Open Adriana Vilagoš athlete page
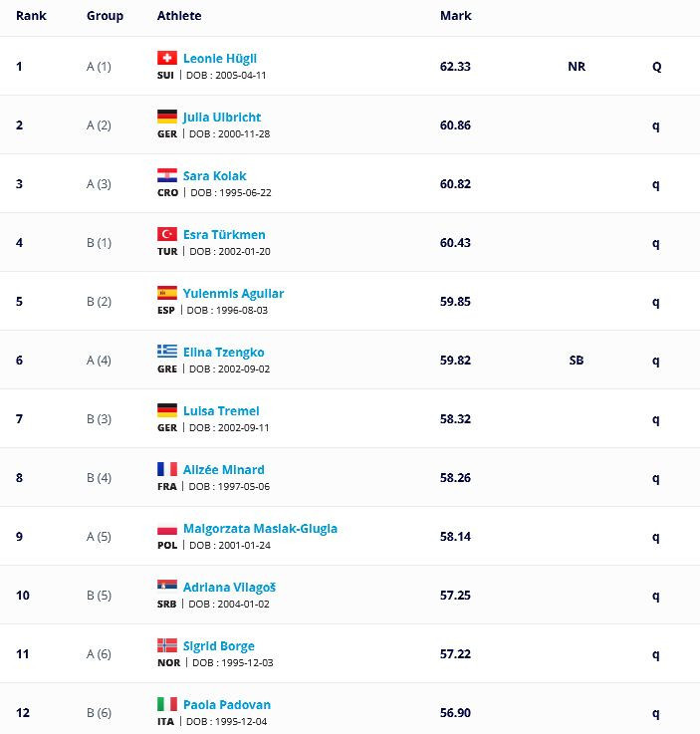The image size is (700, 734). tap(229, 588)
